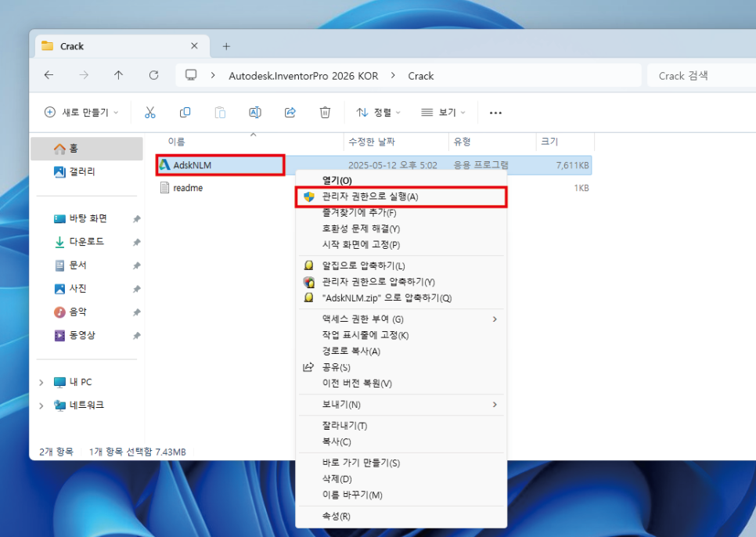Image resolution: width=756 pixels, height=537 pixels.
Task: Expand 보내기 submenu arrow
Action: pos(495,405)
